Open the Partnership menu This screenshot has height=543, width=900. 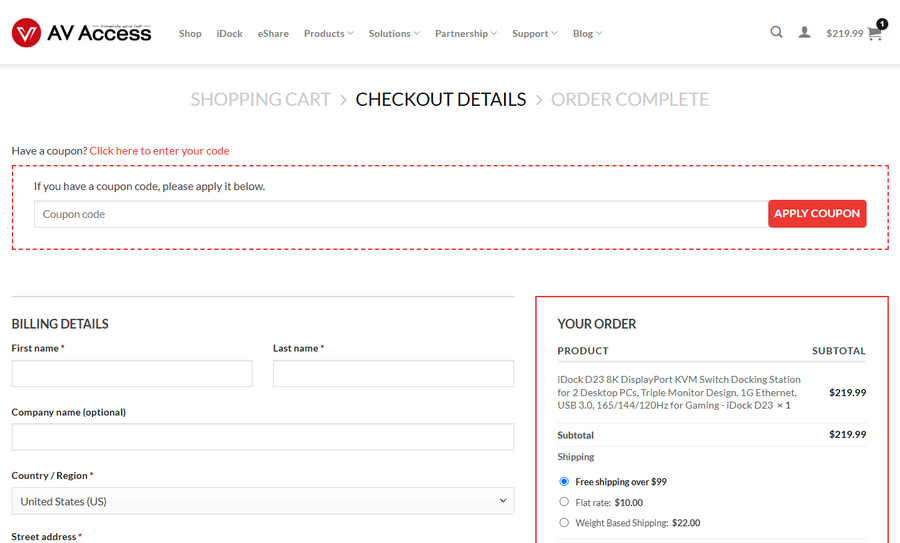click(x=467, y=33)
